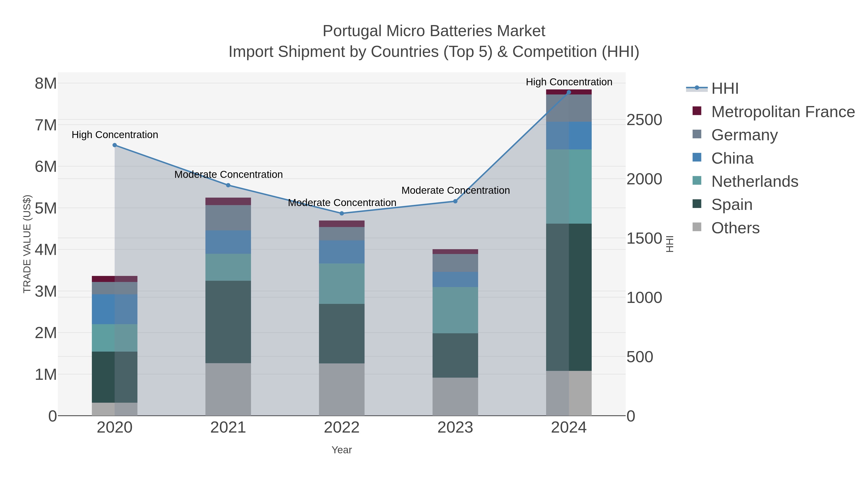This screenshot has width=868, height=488.
Task: Click Germany segment in 2021 bar
Action: 228,218
